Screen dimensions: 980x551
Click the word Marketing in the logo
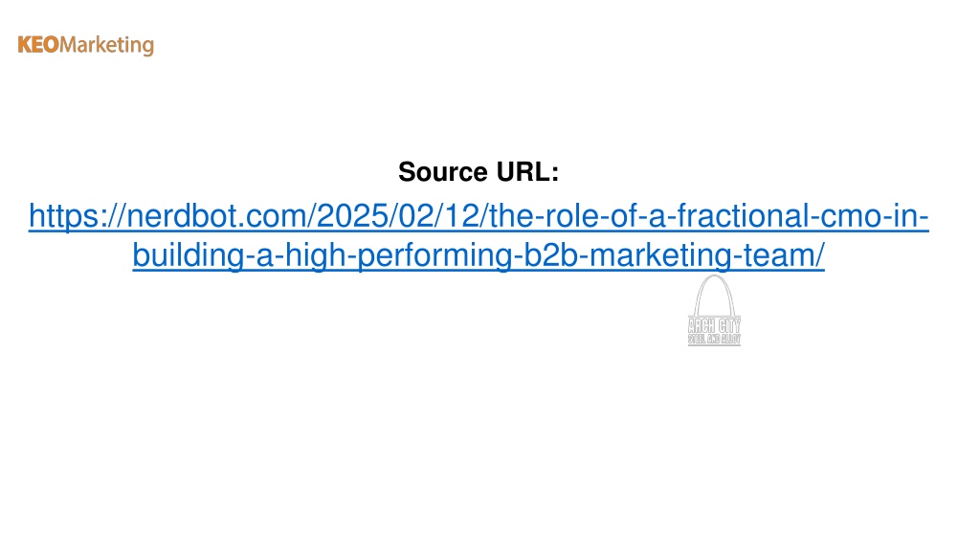tap(107, 46)
